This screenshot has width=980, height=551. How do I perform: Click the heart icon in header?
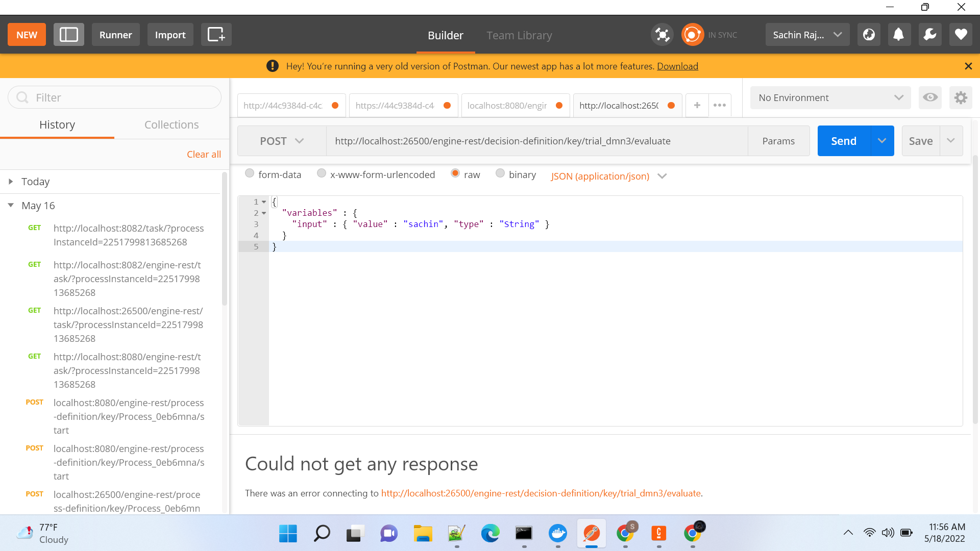click(961, 35)
